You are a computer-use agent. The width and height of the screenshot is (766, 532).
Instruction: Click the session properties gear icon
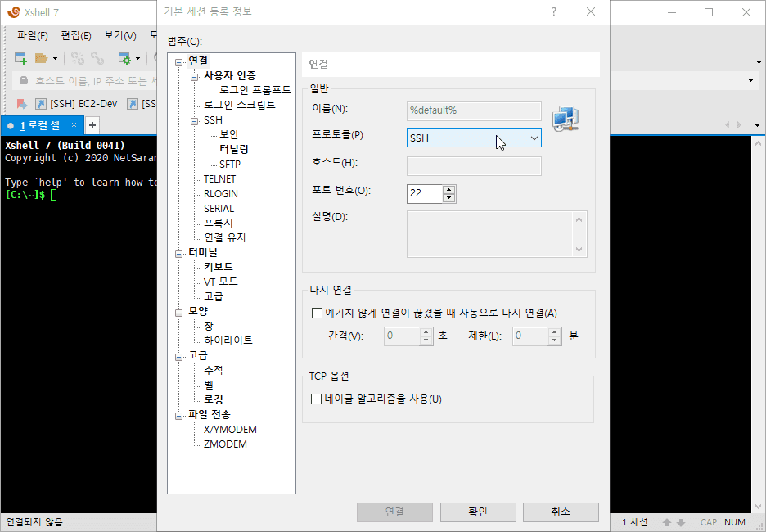(125, 59)
